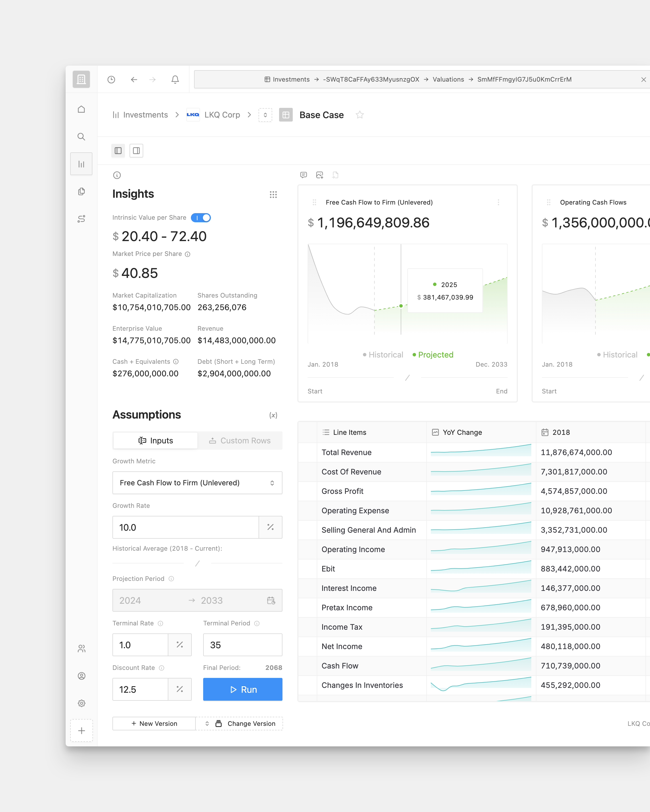650x812 pixels.
Task: Open the Home icon in sidebar
Action: tap(81, 109)
